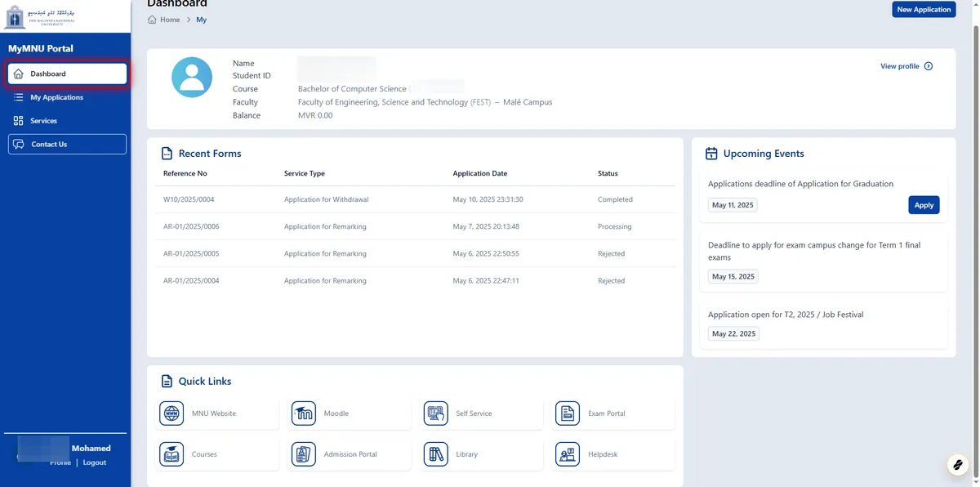Click the Courses icon

[x=171, y=454]
